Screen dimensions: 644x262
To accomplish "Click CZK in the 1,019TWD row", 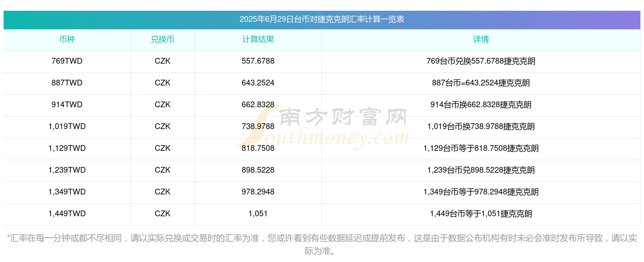I will 162,127.
